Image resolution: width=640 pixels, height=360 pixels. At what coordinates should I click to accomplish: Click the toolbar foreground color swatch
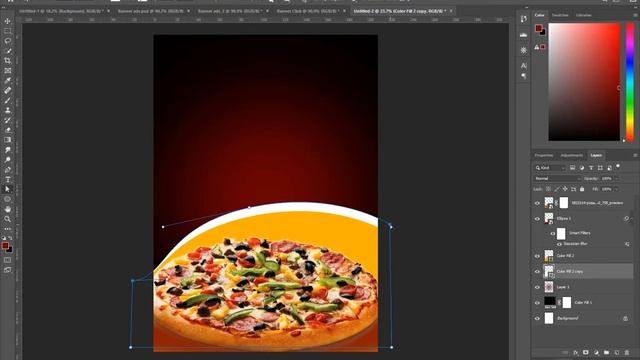coord(5,245)
